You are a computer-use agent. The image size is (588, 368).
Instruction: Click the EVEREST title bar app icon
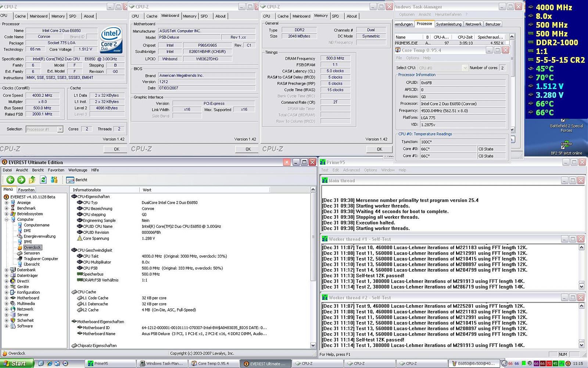5,162
